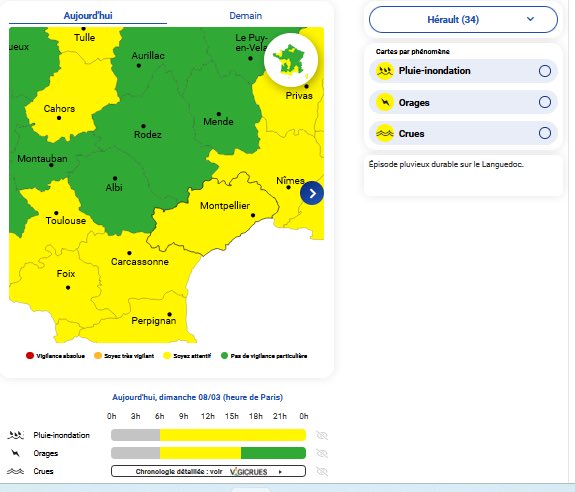Select the Orages radio button
The image size is (575, 492).
click(545, 102)
